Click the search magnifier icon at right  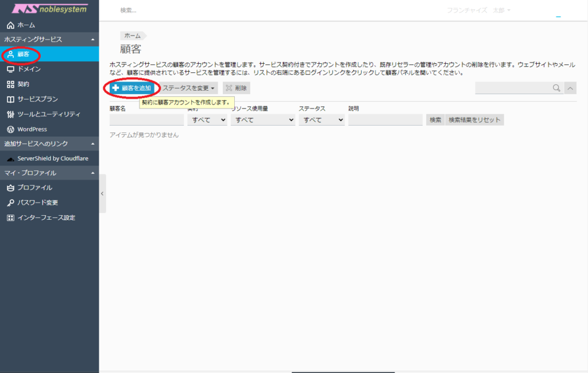pos(556,88)
